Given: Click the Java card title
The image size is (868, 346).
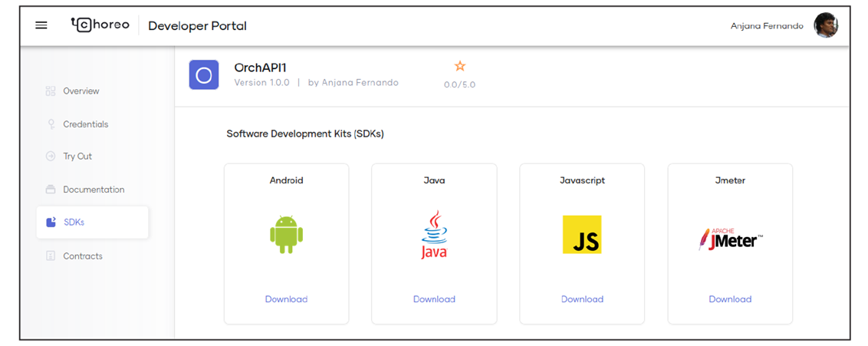Looking at the screenshot, I should click(x=434, y=180).
